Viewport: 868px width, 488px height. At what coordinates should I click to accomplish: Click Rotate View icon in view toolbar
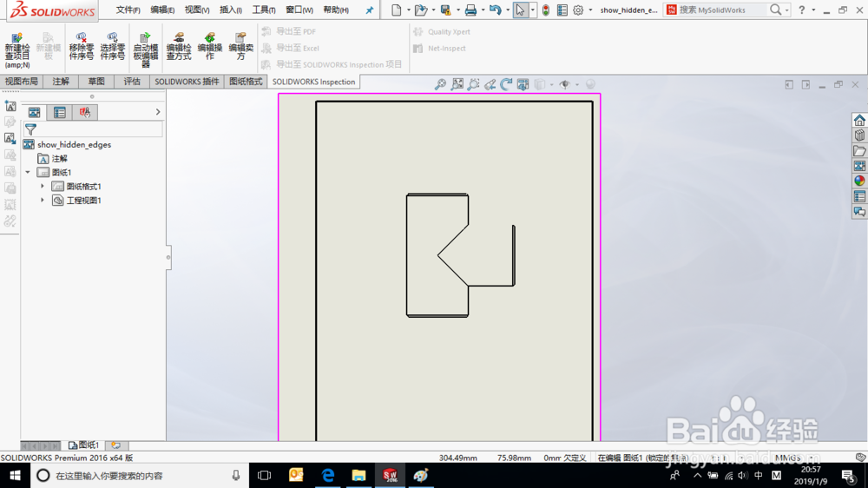pyautogui.click(x=506, y=84)
